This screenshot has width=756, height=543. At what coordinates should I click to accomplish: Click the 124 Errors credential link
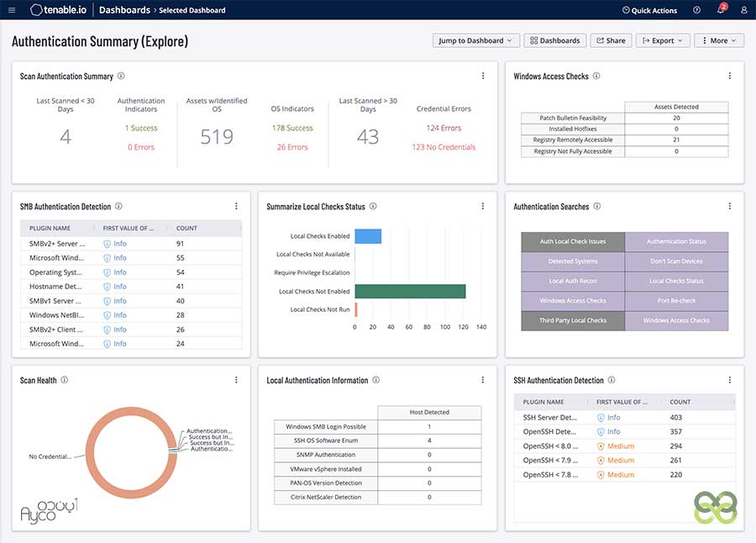(x=444, y=129)
